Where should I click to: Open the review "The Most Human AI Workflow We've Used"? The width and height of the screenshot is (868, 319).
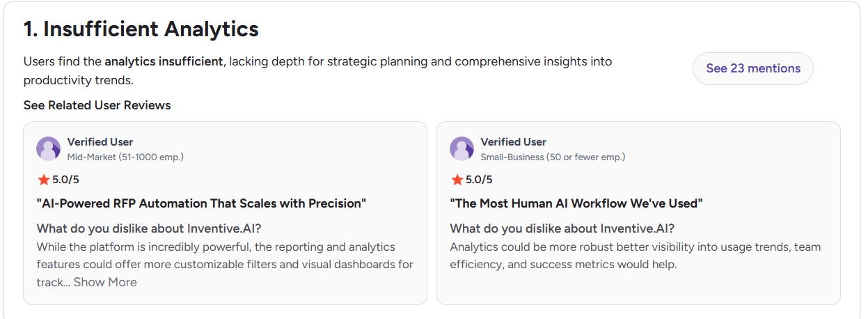576,203
